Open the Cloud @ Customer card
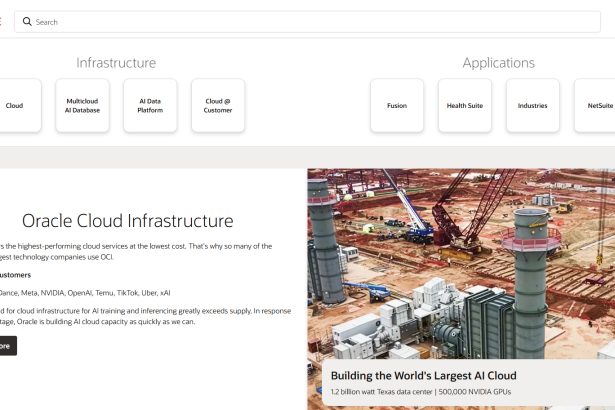The image size is (615, 410). [218, 105]
